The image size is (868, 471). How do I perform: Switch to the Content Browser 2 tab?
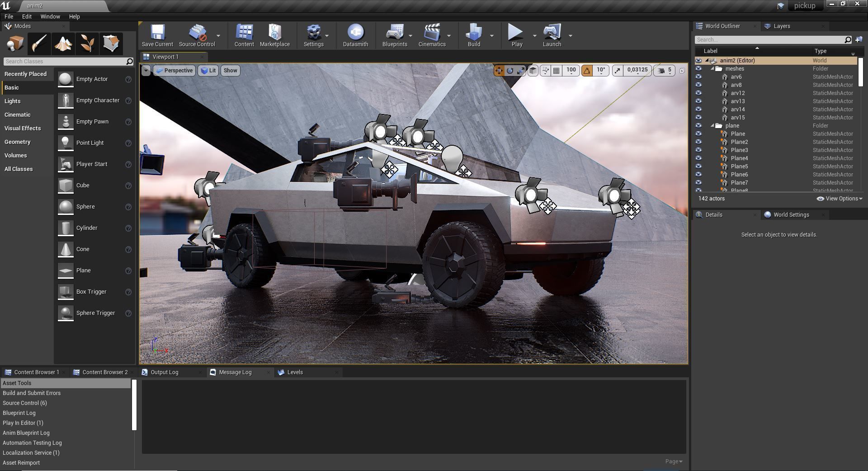point(105,372)
